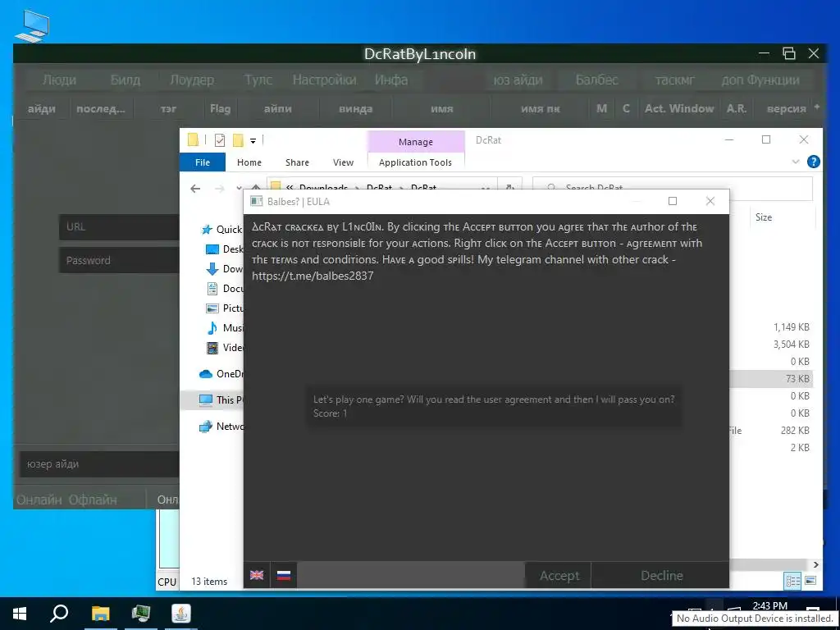The height and width of the screenshot is (630, 840).
Task: Sort by the версия column header
Action: pos(786,109)
